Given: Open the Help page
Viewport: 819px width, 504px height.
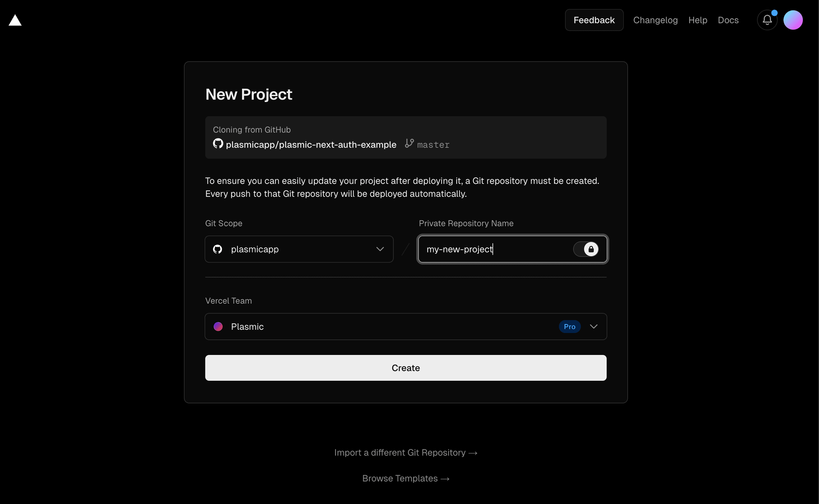Looking at the screenshot, I should [x=698, y=20].
